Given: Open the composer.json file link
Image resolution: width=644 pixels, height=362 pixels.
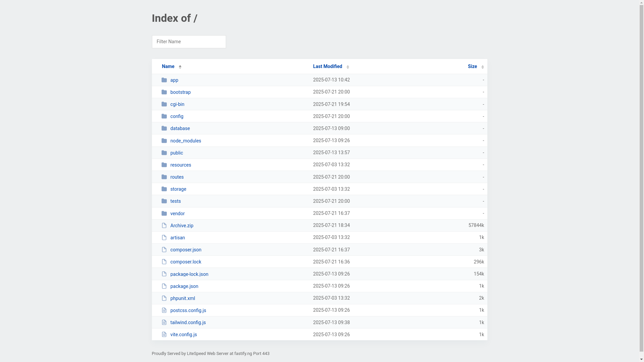Looking at the screenshot, I should pos(186,250).
